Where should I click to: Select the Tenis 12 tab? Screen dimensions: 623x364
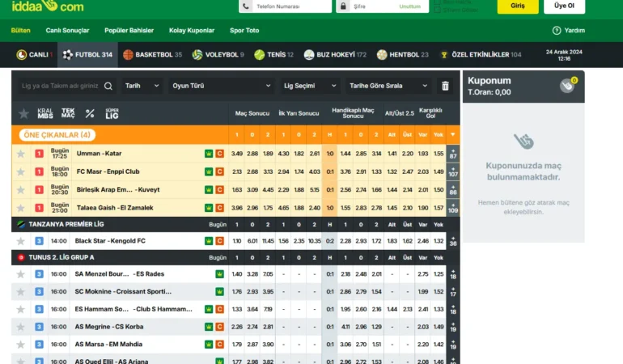point(273,55)
